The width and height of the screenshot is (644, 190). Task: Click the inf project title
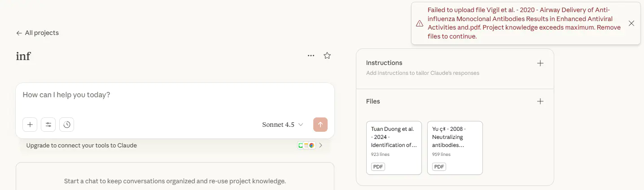(23, 56)
